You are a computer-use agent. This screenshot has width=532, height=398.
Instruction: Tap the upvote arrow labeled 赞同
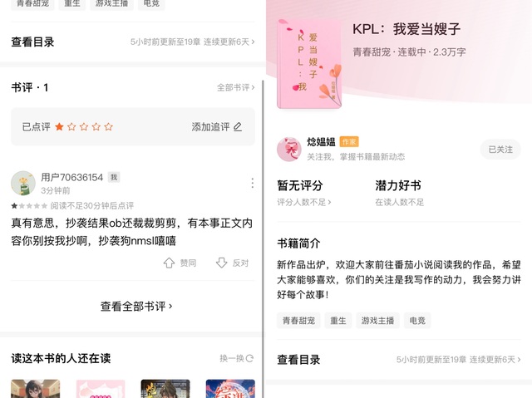[x=169, y=263]
